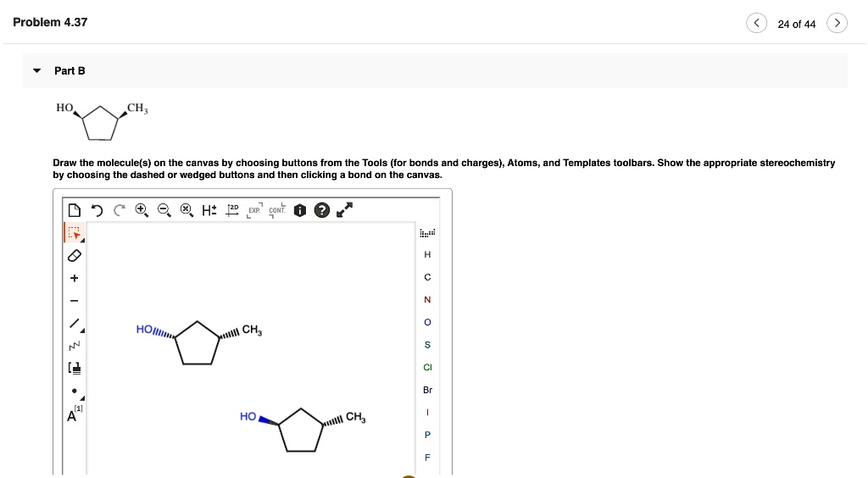The image size is (868, 478).
Task: Redo the last undone action
Action: (119, 210)
